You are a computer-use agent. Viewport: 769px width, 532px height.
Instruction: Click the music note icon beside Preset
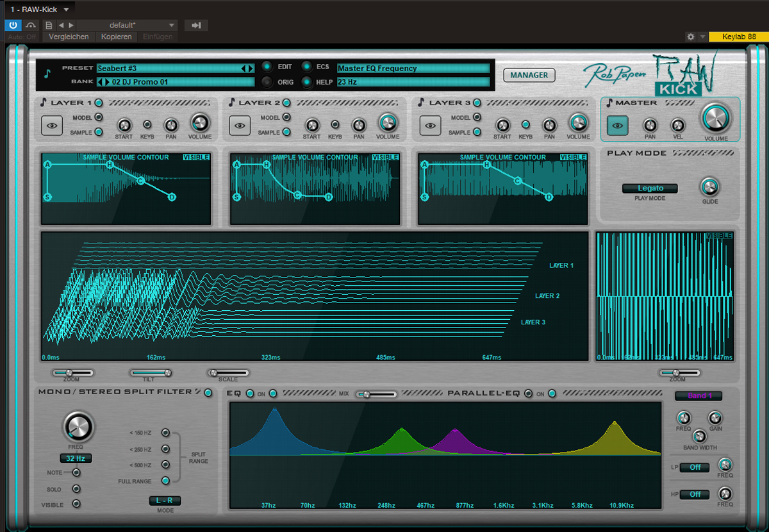pyautogui.click(x=47, y=74)
